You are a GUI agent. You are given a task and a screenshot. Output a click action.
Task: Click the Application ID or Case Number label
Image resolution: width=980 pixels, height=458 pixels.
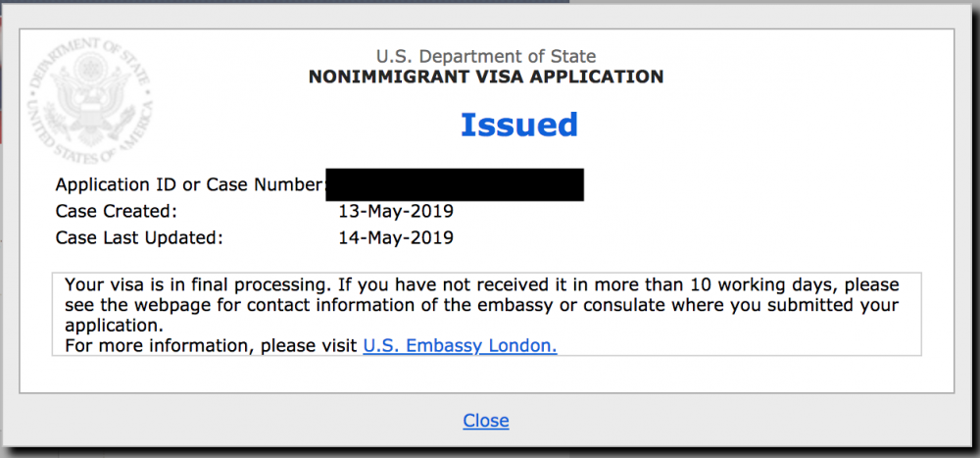tap(191, 184)
